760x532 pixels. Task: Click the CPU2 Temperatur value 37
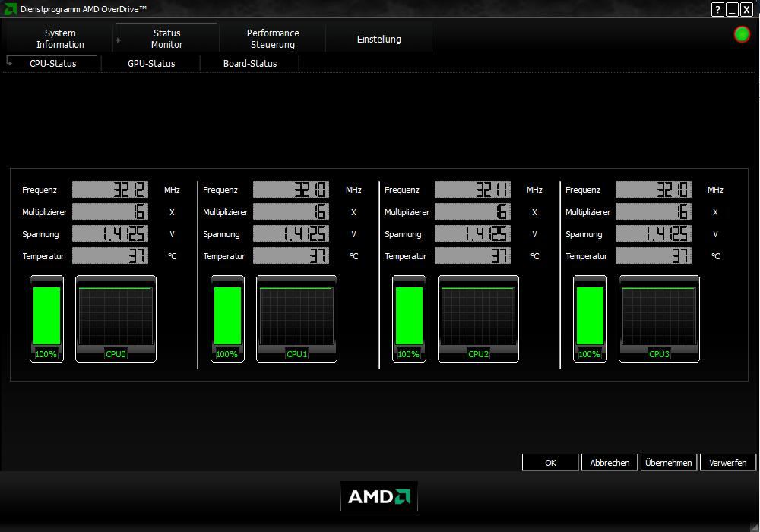[473, 256]
